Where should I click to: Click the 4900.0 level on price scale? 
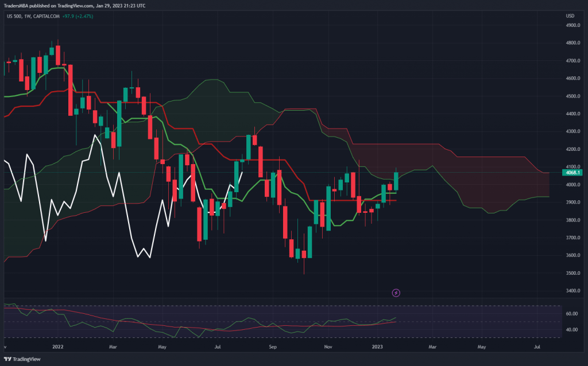[x=574, y=25]
